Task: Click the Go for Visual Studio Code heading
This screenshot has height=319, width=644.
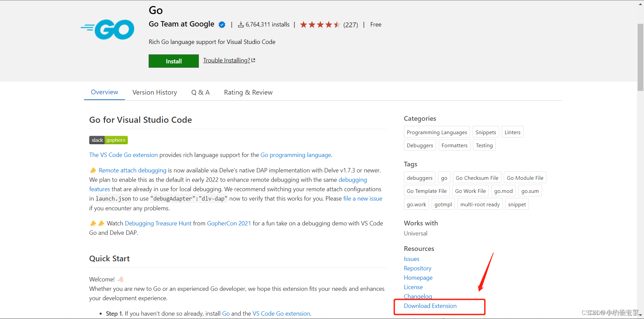Action: (x=141, y=120)
